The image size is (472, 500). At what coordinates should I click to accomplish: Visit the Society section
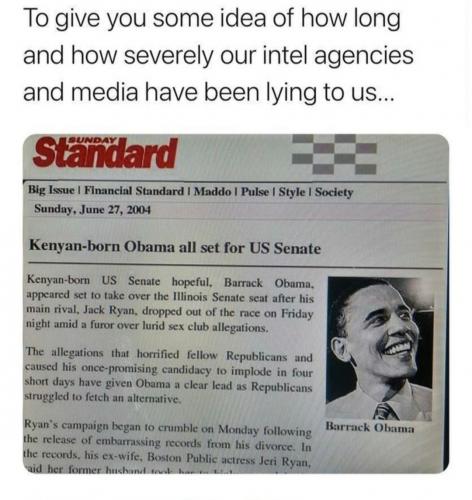click(334, 192)
